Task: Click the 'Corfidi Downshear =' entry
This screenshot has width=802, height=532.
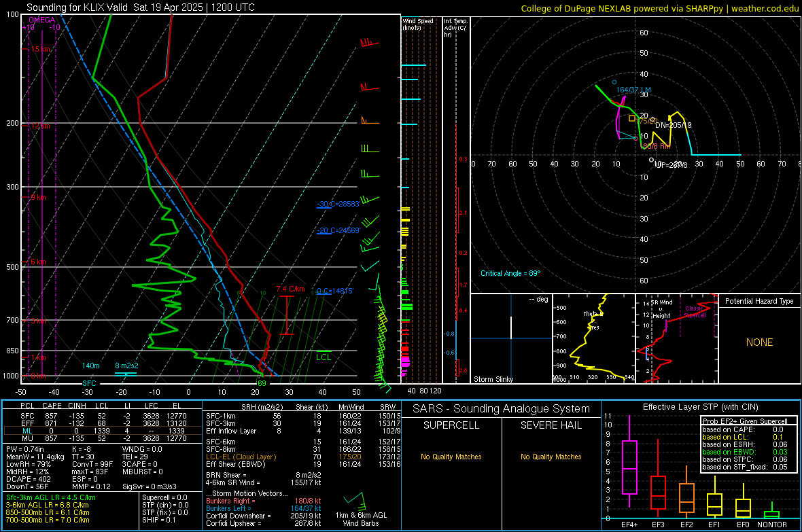Action: click(264, 516)
